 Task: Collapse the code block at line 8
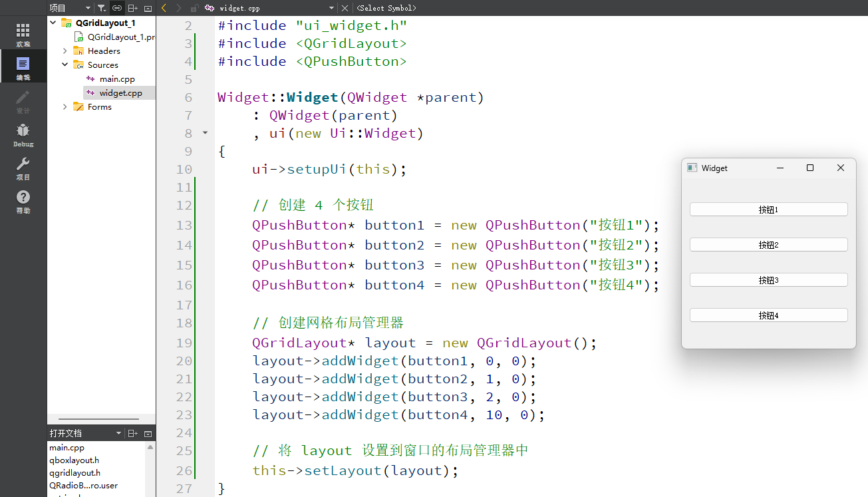click(x=204, y=132)
